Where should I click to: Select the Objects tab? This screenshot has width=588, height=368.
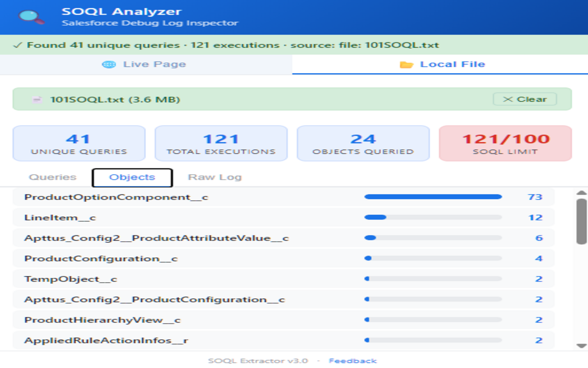(x=132, y=178)
